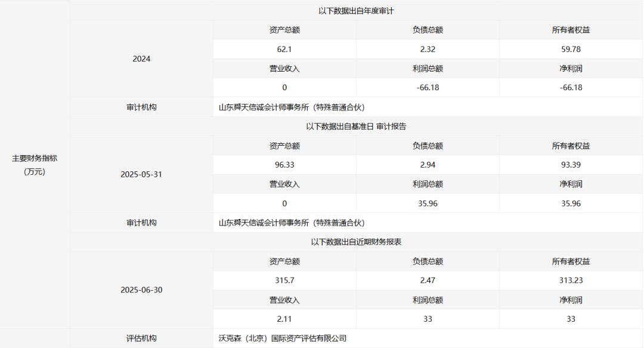The width and height of the screenshot is (644, 348).
Task: Select the 以下数据出自年度审计 section heading
Action: tap(356, 11)
